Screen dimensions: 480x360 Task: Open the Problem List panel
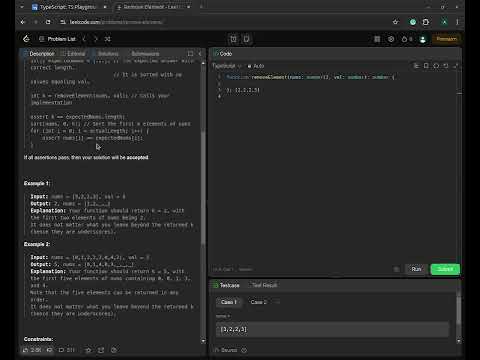(58, 39)
